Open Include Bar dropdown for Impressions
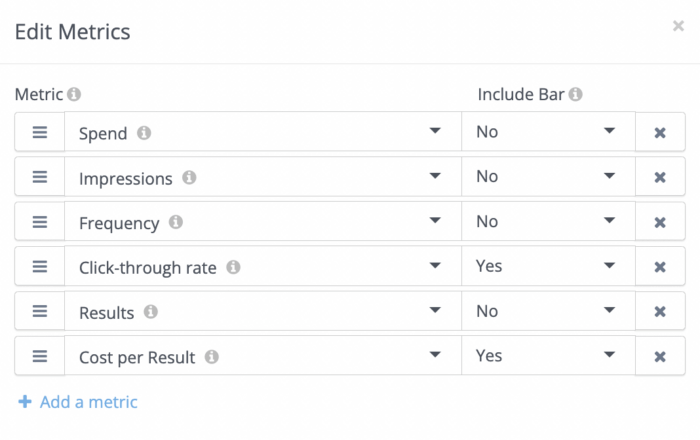 548,177
